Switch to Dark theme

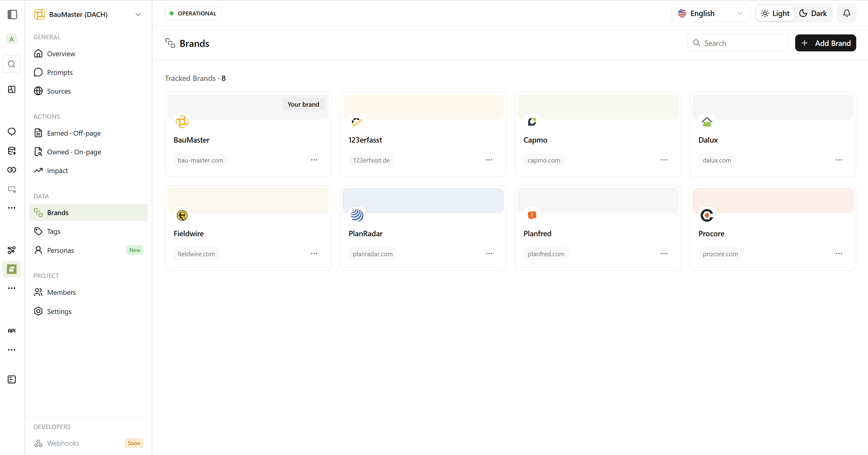tap(813, 14)
